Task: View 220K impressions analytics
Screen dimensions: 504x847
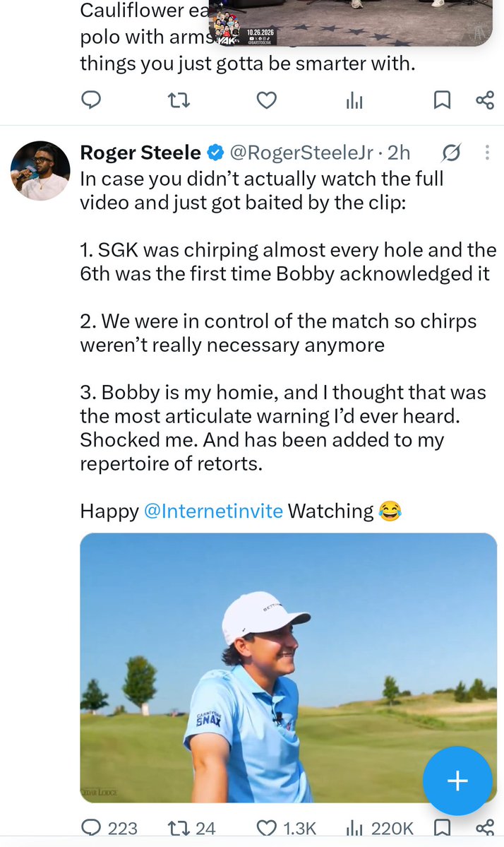Action: 379,827
